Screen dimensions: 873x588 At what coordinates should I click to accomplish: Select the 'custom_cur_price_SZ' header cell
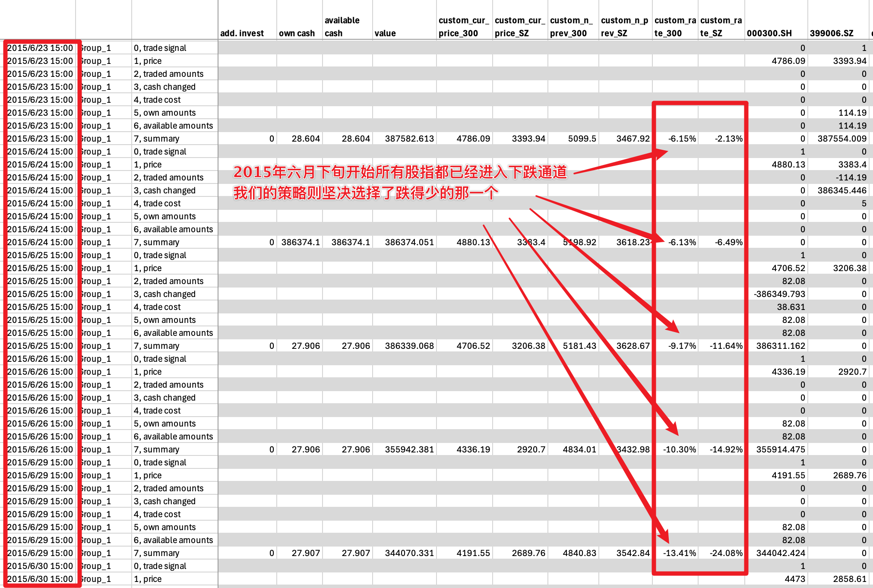pos(520,27)
